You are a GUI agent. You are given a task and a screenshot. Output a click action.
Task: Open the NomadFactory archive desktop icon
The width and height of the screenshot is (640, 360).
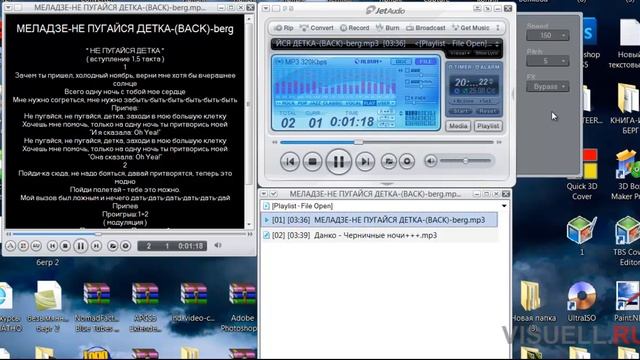click(x=97, y=307)
